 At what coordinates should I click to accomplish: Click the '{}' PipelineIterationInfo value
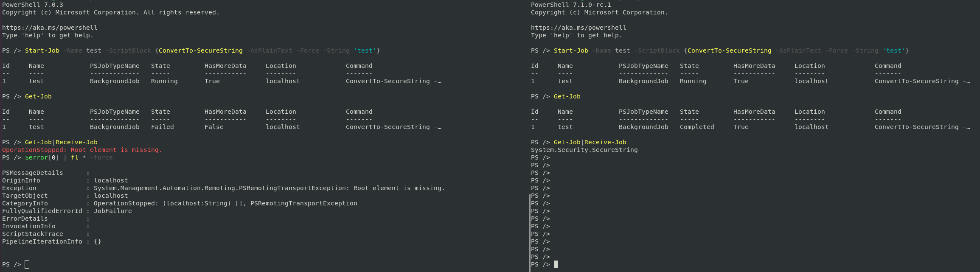[98, 241]
